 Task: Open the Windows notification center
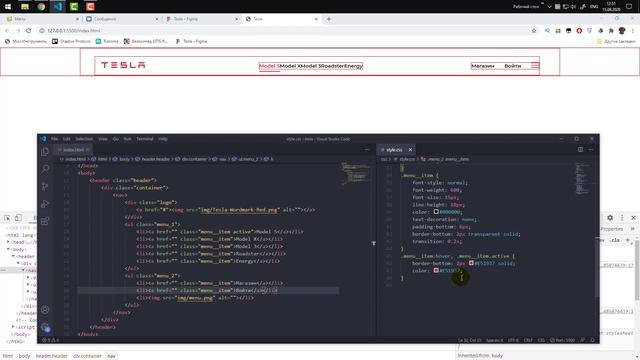click(x=629, y=7)
